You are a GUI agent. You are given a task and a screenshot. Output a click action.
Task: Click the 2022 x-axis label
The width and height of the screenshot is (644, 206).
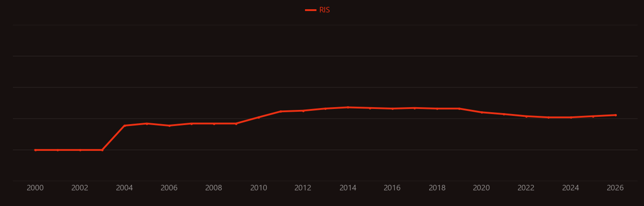526,188
